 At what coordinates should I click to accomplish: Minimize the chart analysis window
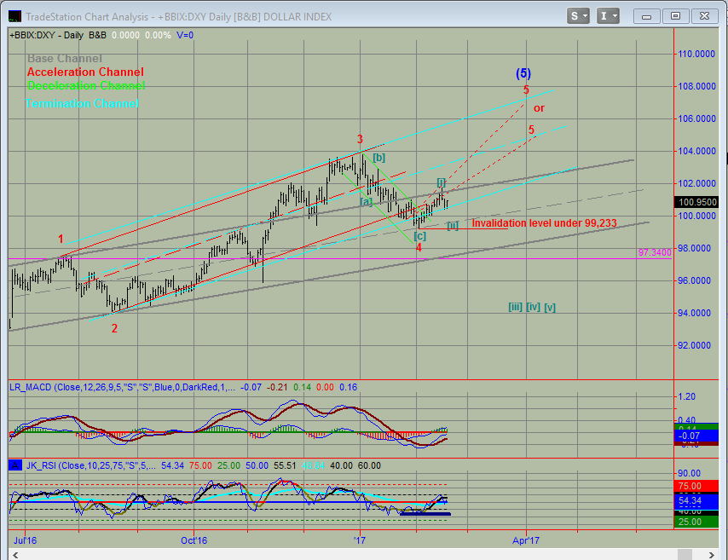[646, 16]
